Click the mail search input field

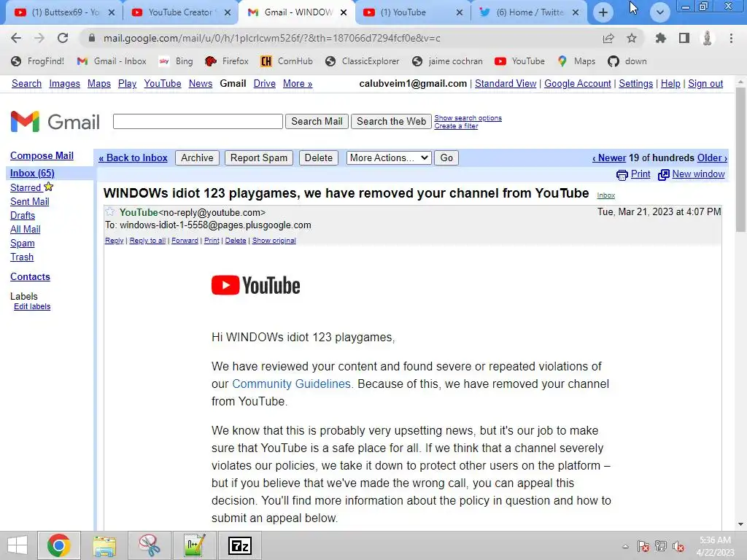point(198,122)
